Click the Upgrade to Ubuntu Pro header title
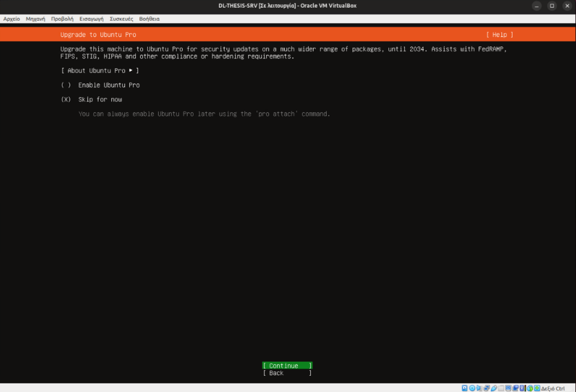The width and height of the screenshot is (576, 392). (98, 35)
